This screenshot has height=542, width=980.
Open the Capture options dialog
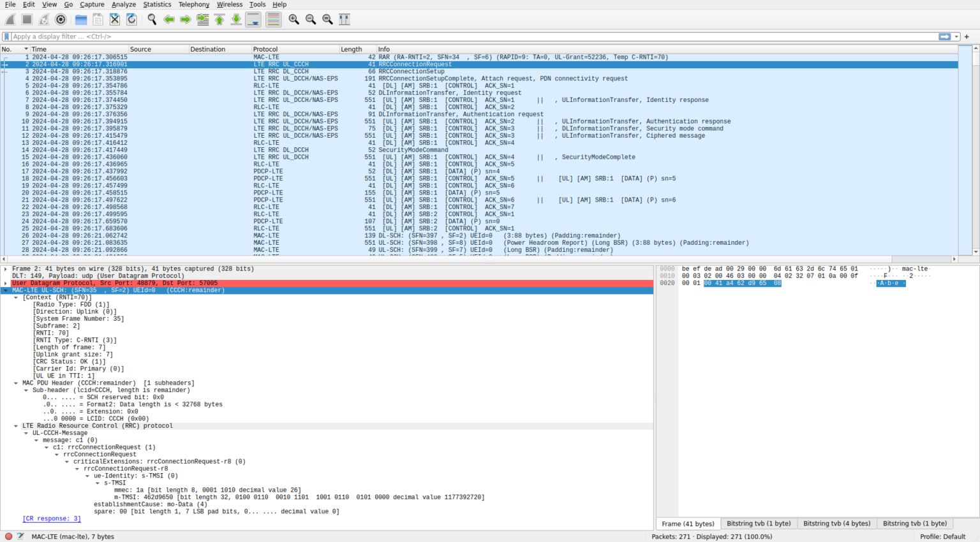61,19
